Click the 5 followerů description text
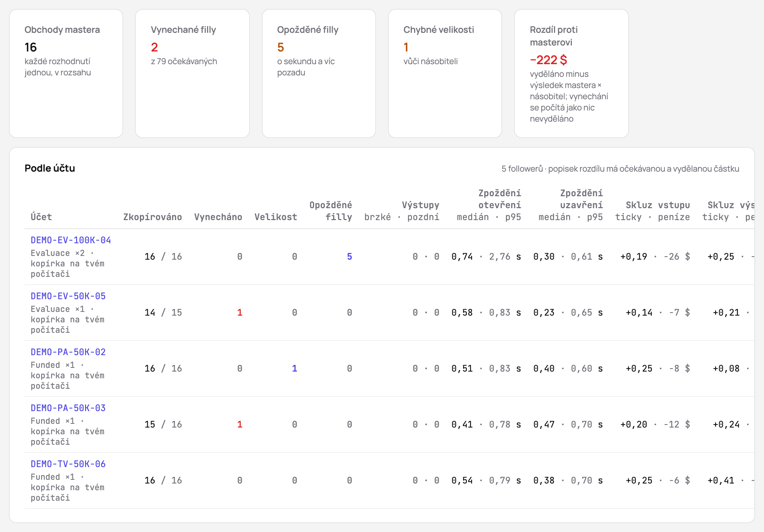 (x=620, y=169)
